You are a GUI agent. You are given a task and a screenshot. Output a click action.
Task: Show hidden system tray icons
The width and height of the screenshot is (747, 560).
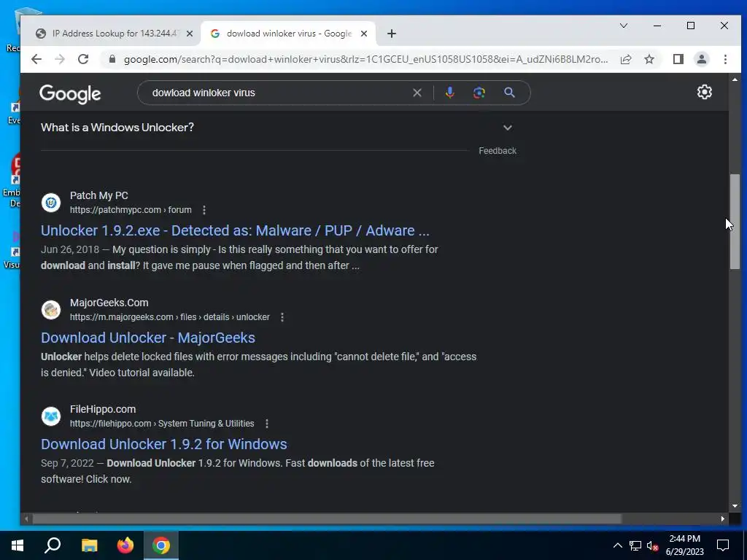(617, 545)
